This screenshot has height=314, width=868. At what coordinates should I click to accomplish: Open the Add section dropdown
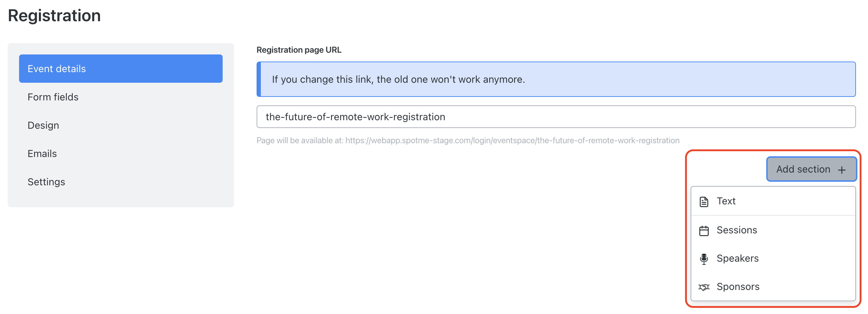pyautogui.click(x=811, y=169)
